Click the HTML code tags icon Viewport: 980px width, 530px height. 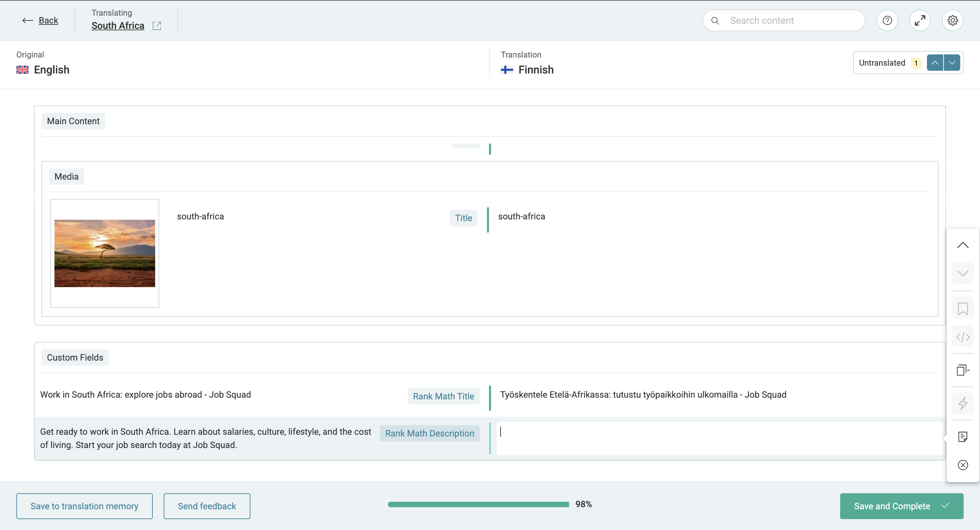(x=963, y=337)
